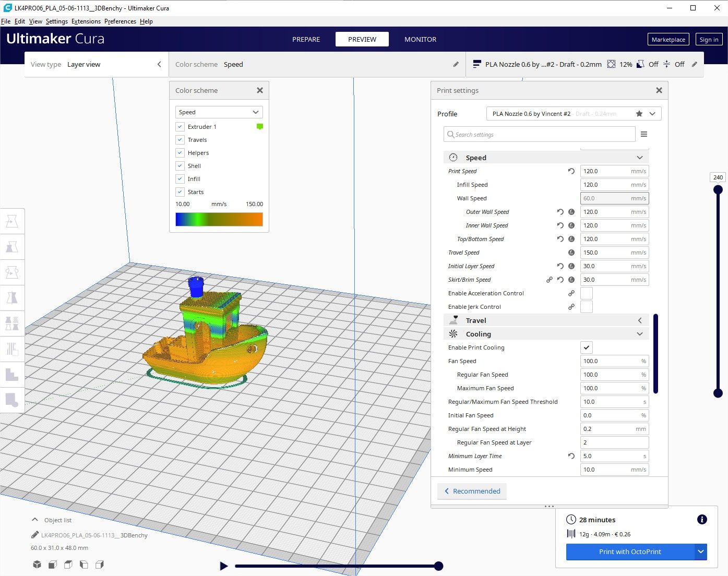Reset Top/Bottom Speed value
728x576 pixels.
[x=560, y=239]
